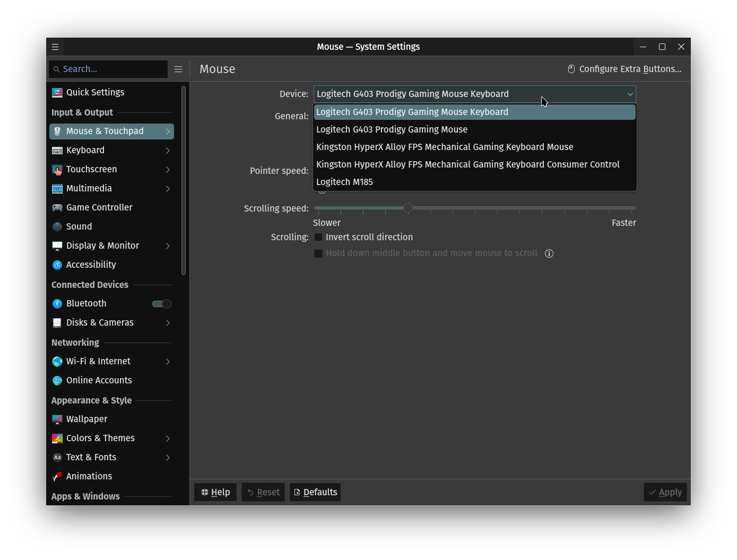737x560 pixels.
Task: Expand the Disks & Cameras chevron
Action: (168, 323)
